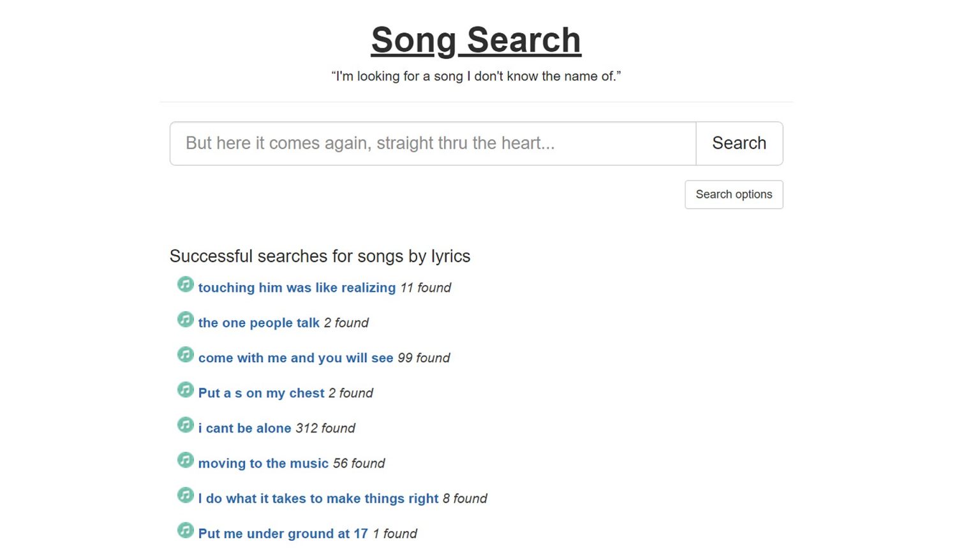Click music note icon beside 'I do what it takes'
Screen dimensions: 980x551
tap(185, 495)
